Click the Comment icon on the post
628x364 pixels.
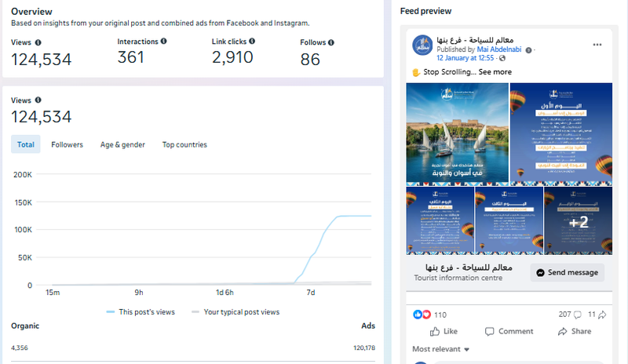(489, 331)
